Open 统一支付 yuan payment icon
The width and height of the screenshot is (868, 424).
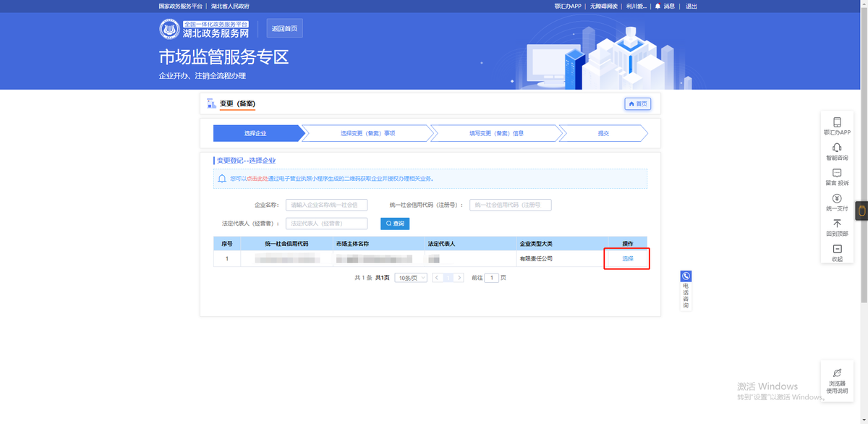[837, 199]
